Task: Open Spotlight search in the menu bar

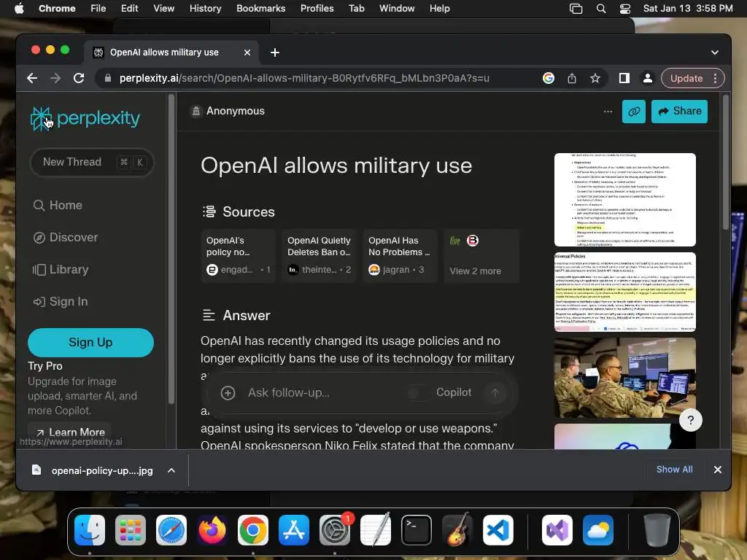Action: (x=601, y=9)
